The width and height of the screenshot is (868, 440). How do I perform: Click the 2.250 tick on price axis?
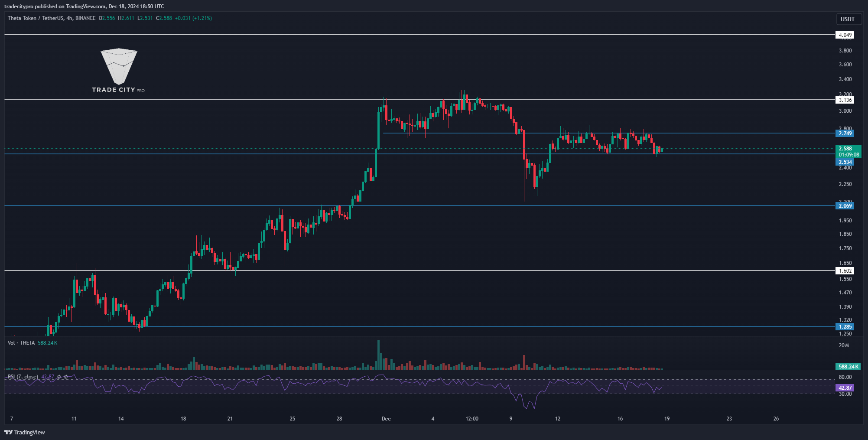pyautogui.click(x=845, y=184)
